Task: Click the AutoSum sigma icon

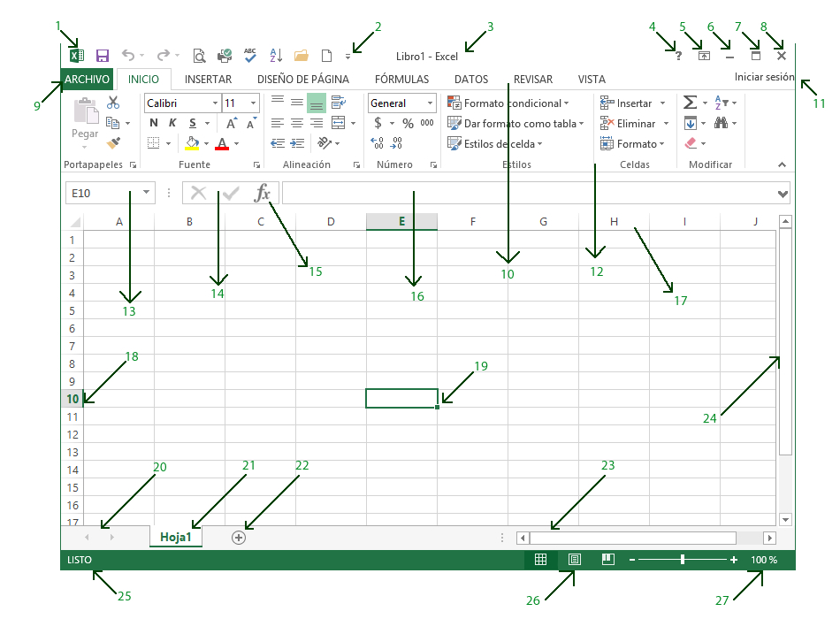Action: pyautogui.click(x=690, y=103)
